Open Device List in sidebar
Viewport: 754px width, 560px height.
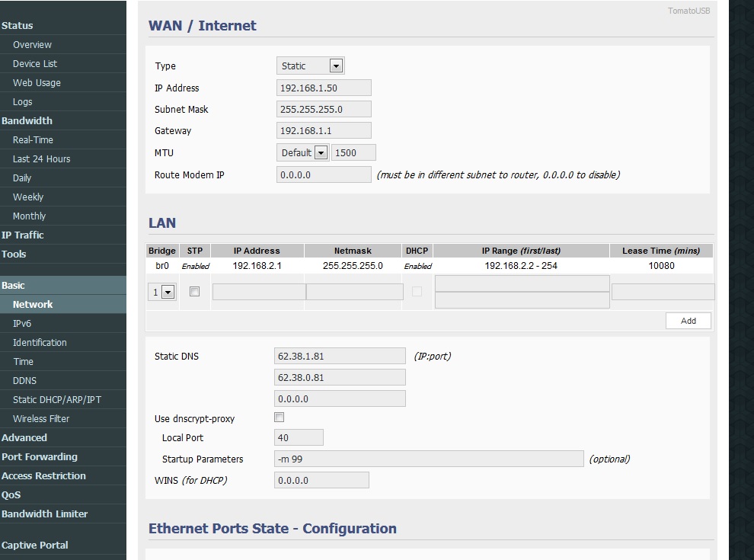click(x=34, y=63)
